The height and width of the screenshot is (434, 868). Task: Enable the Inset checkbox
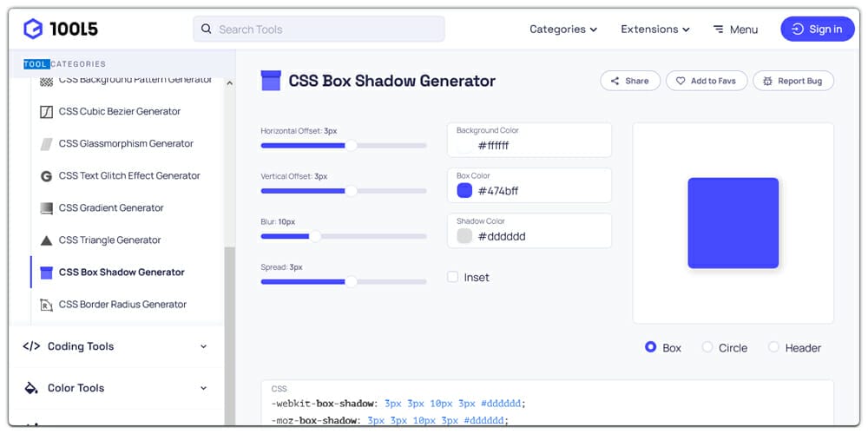click(x=453, y=277)
